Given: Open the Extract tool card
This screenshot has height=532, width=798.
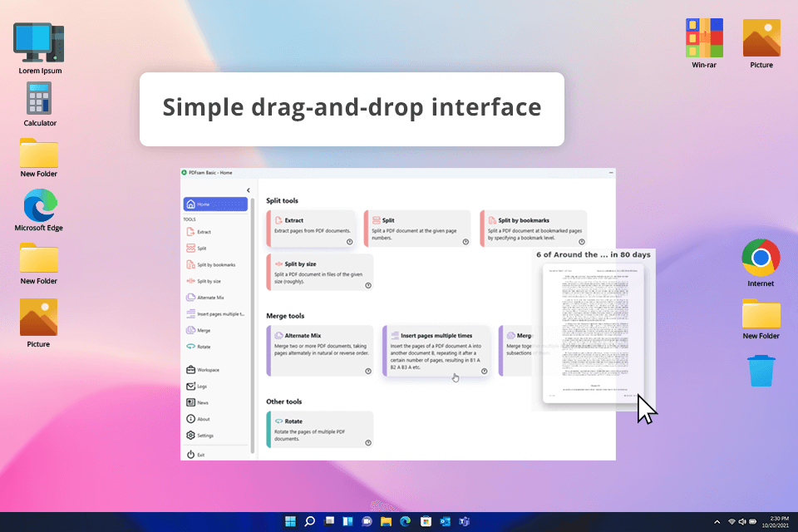Looking at the screenshot, I should point(311,229).
